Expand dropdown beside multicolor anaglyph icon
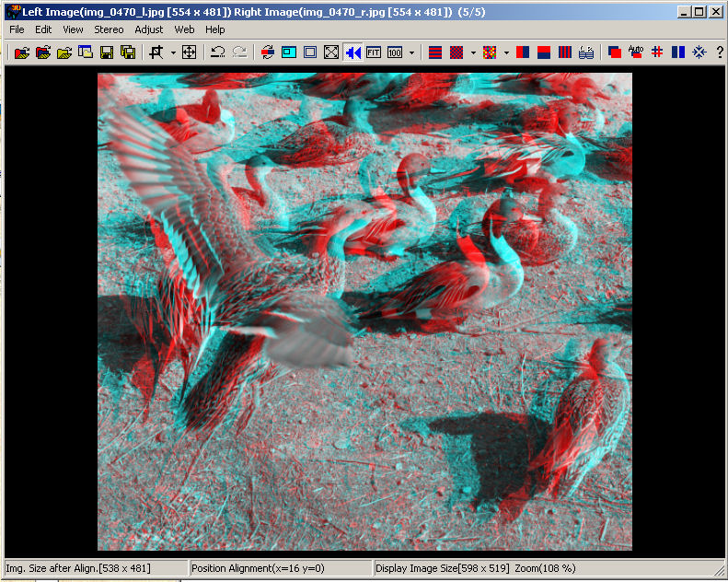728x582 pixels. point(506,52)
